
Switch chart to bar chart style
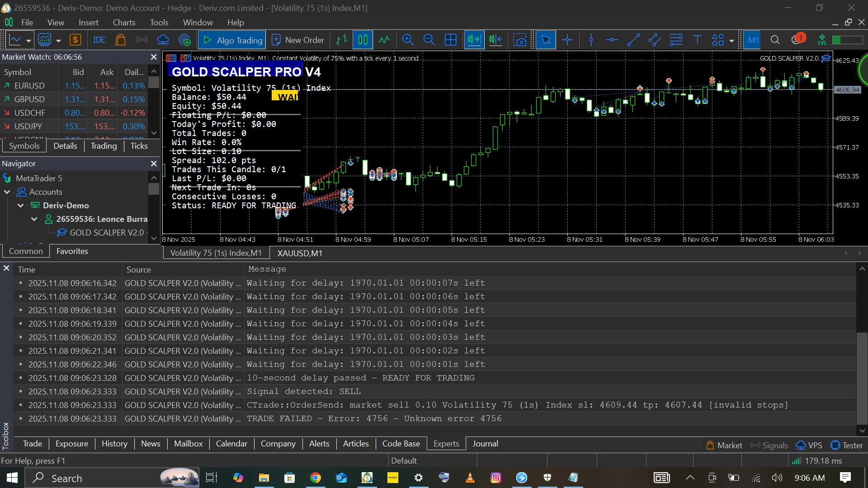click(x=342, y=40)
